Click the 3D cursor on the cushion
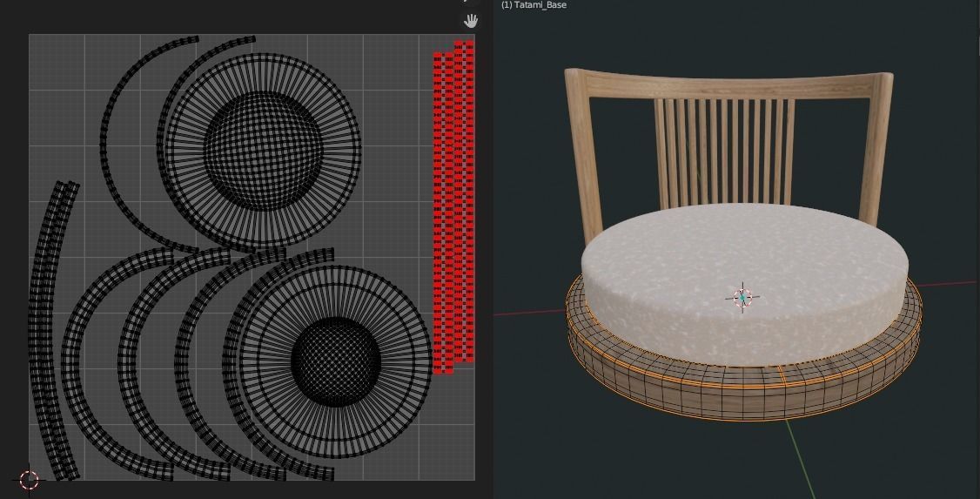This screenshot has width=980, height=499. pos(742,299)
